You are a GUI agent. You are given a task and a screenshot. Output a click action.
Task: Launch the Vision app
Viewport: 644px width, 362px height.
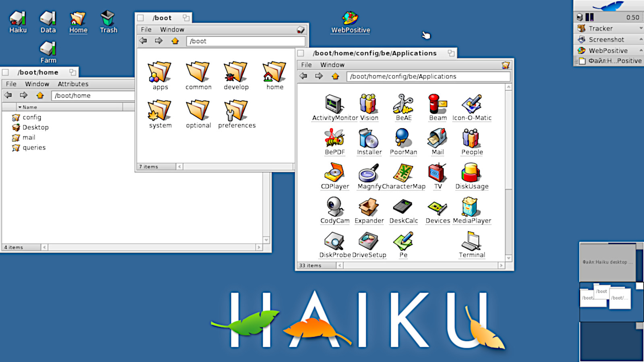pyautogui.click(x=368, y=104)
